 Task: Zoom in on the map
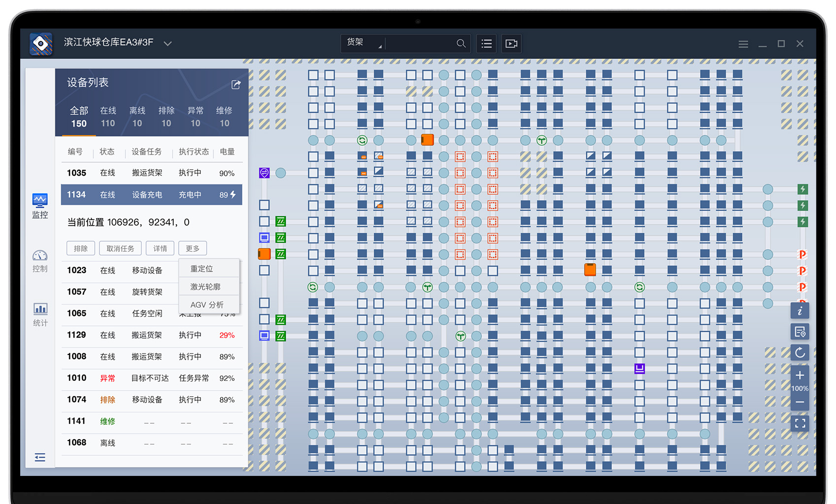click(x=800, y=375)
